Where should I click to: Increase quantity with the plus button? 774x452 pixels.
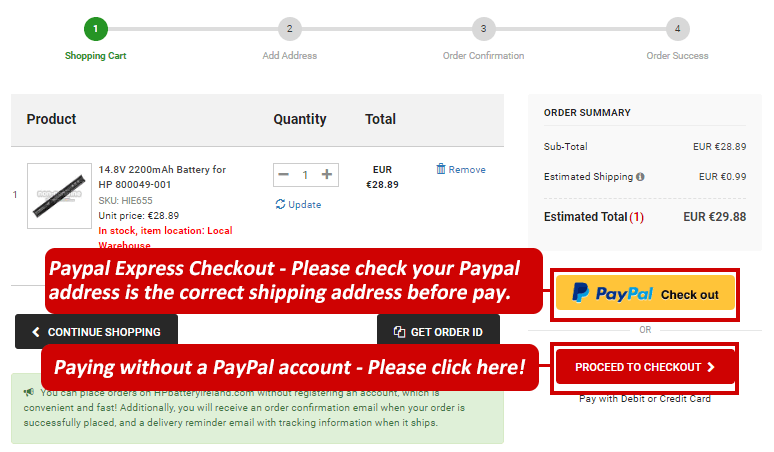pos(327,175)
